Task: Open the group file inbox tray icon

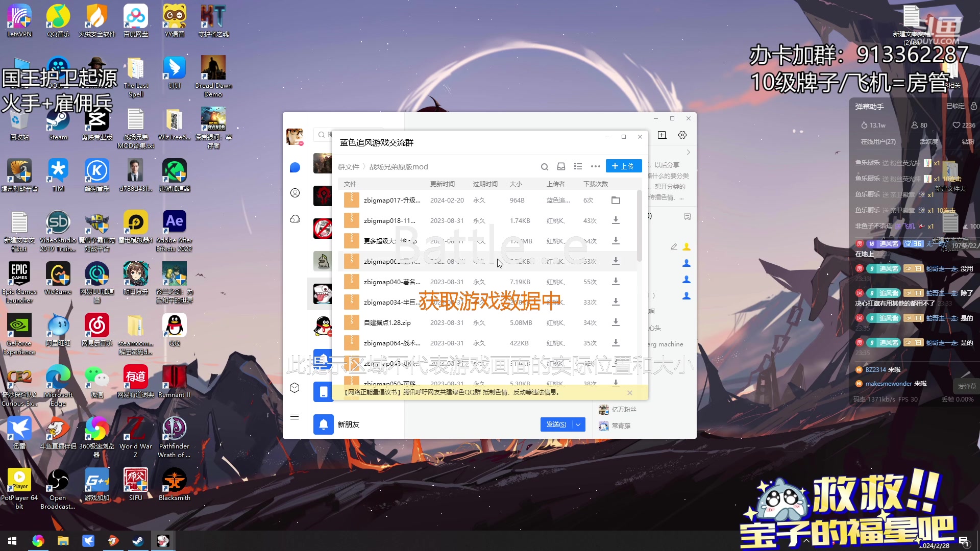Action: point(561,166)
